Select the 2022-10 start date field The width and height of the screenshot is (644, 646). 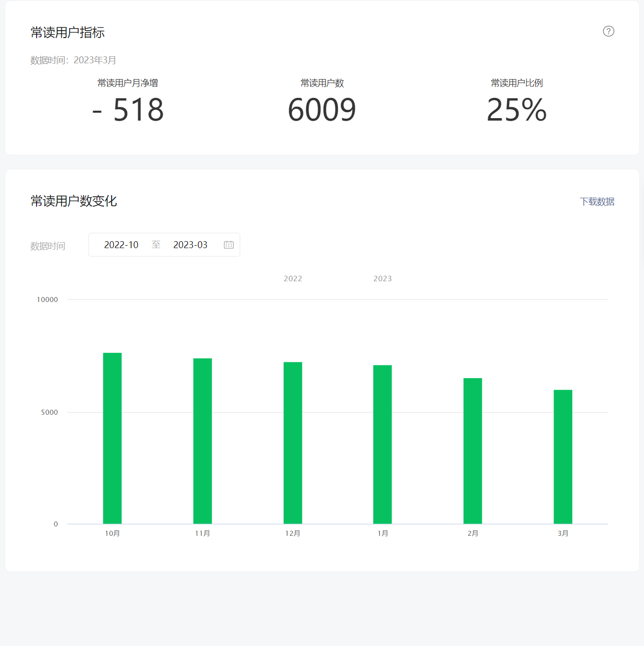tap(121, 245)
